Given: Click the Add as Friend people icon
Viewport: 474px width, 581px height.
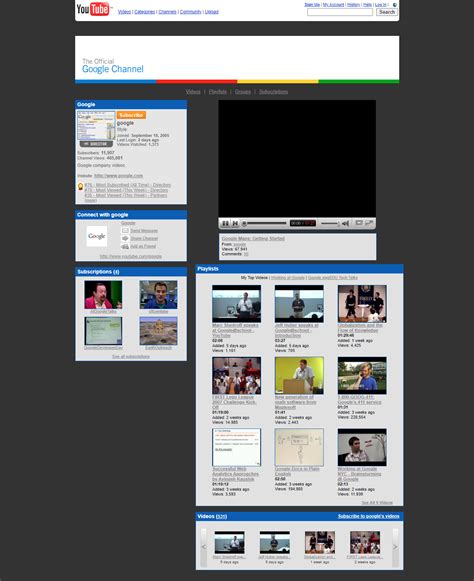Looking at the screenshot, I should point(125,246).
